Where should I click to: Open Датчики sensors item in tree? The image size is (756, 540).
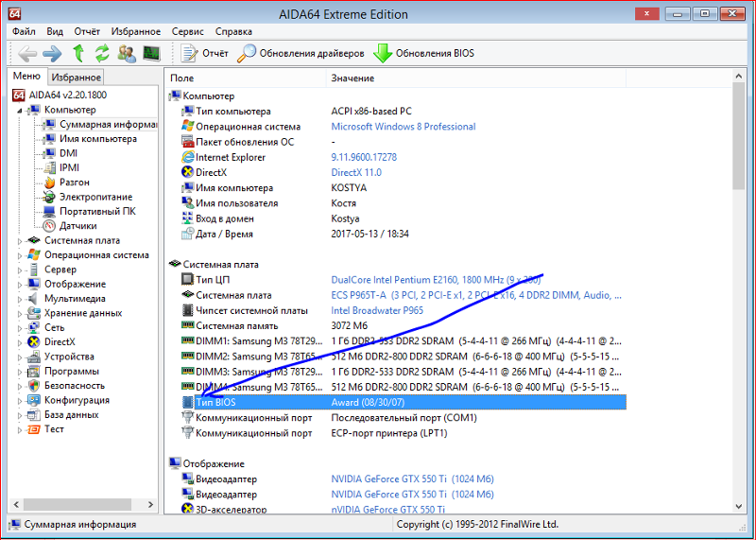pyautogui.click(x=77, y=226)
